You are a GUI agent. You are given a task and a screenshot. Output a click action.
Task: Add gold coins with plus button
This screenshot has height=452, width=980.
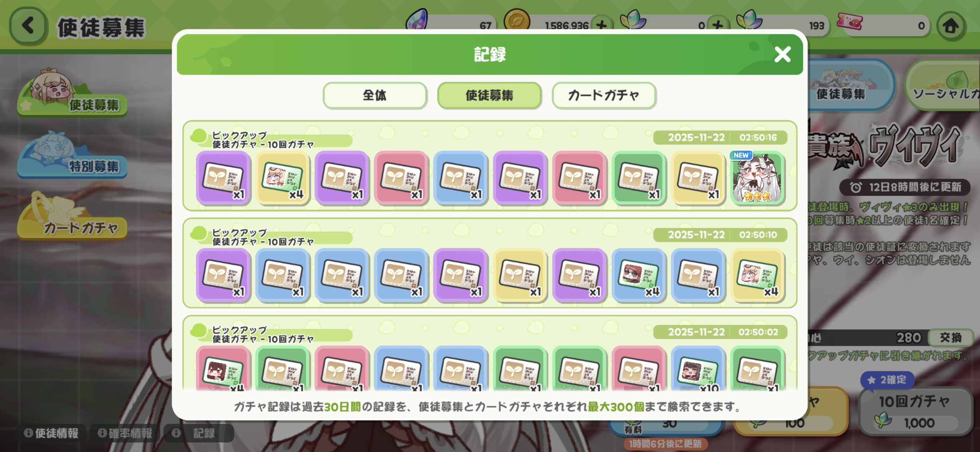[602, 25]
